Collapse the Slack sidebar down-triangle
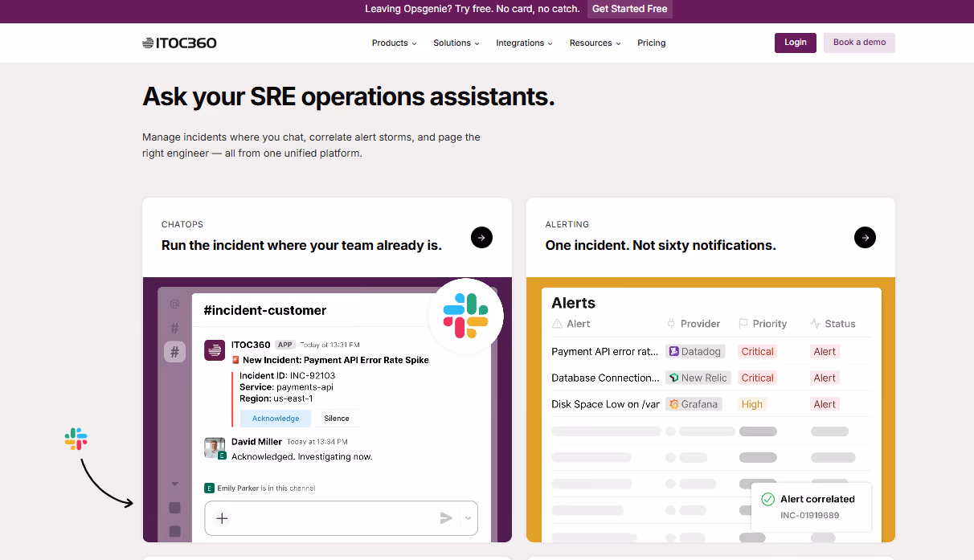The image size is (974, 560). pos(174,484)
